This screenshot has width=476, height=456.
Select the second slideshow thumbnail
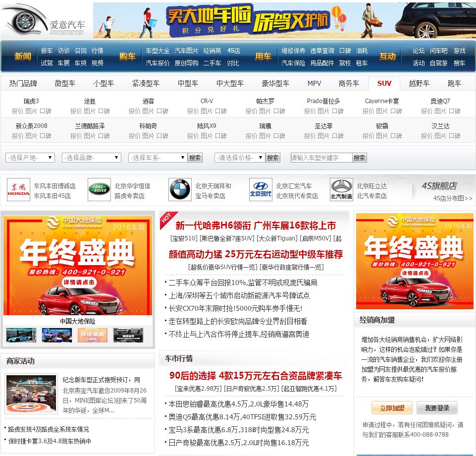coord(57,335)
